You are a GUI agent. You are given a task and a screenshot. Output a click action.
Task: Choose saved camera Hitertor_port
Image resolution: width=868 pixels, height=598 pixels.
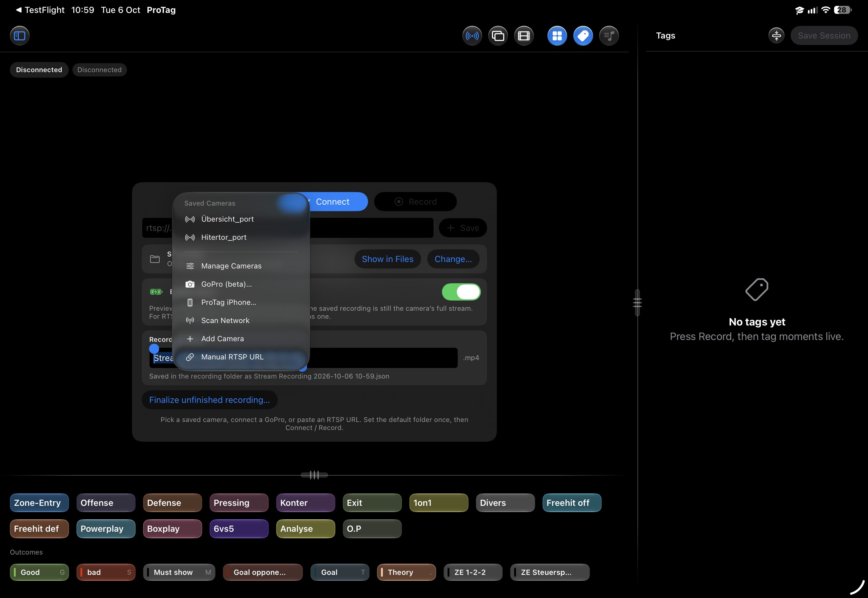[x=241, y=237]
